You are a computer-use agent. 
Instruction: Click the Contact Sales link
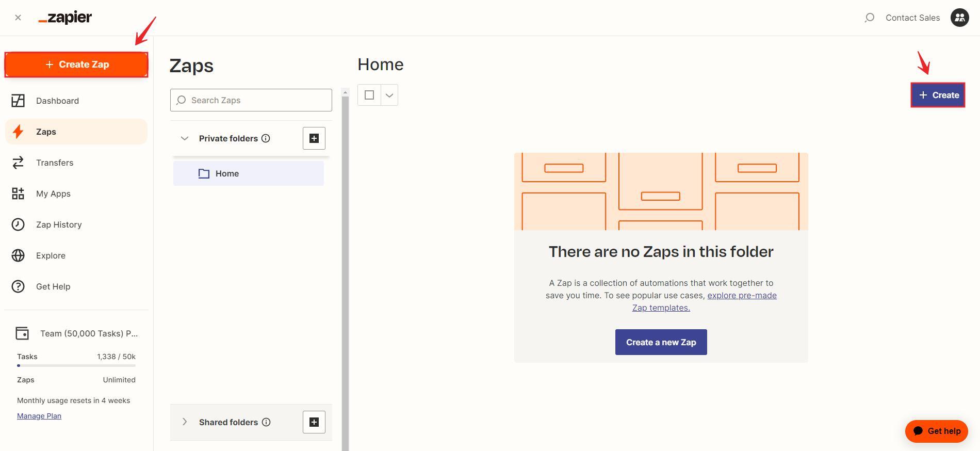coord(912,18)
